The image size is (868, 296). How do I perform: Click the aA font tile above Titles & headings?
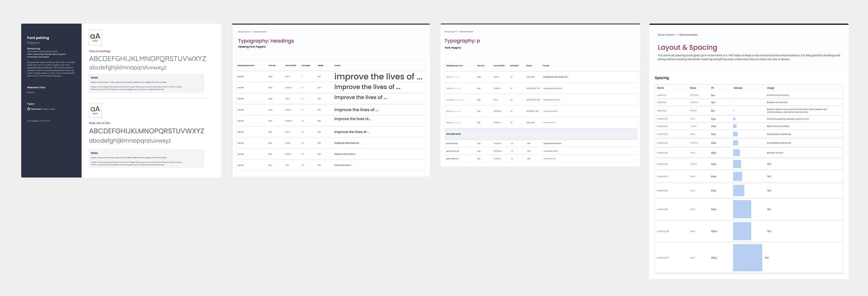click(x=95, y=38)
